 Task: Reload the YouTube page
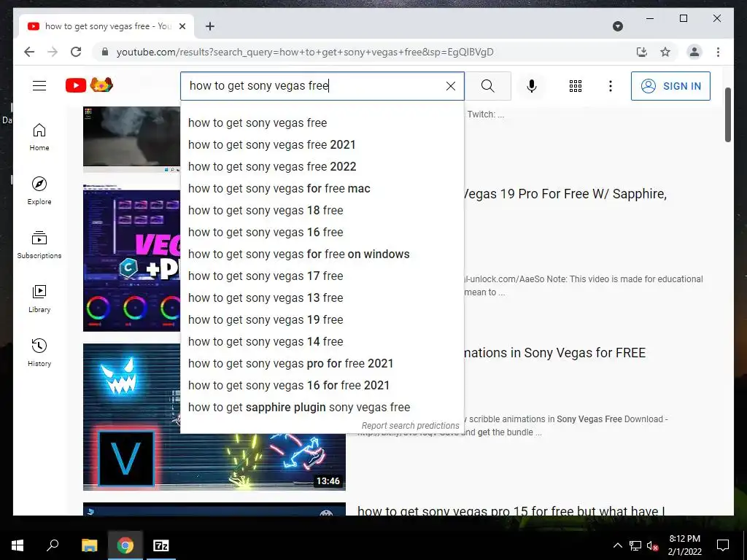tap(76, 52)
